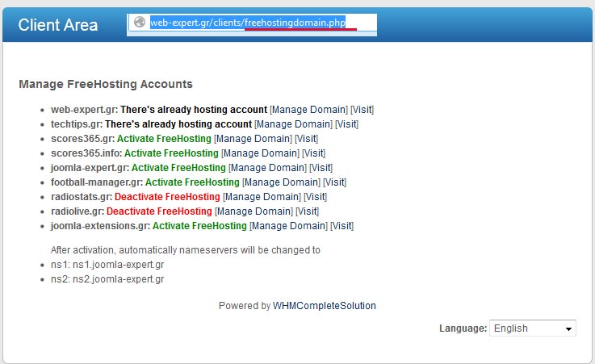Open Manage Domain for football-manager.gr
The image size is (595, 364).
point(282,182)
